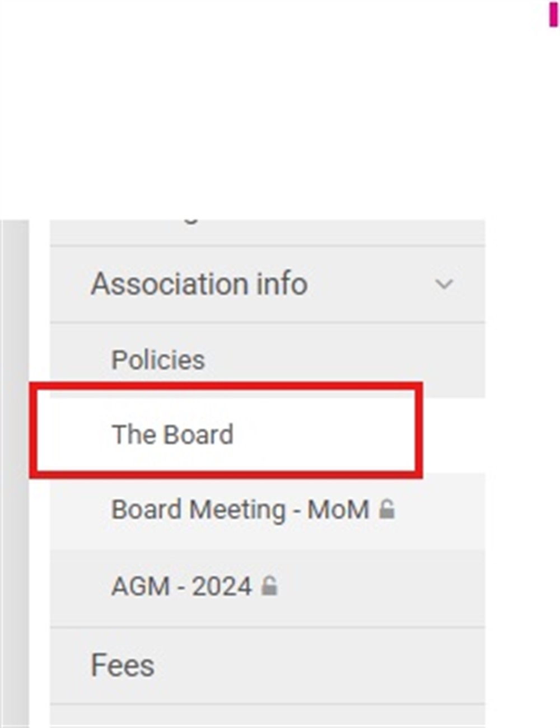
Task: Select the cut-off menu item above Association info
Action: tap(268, 232)
